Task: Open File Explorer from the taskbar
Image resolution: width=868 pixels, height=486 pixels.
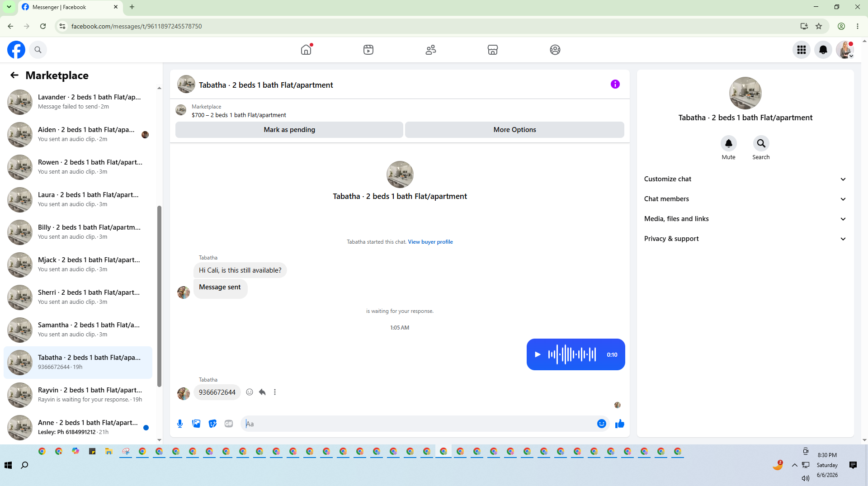Action: [x=109, y=451]
